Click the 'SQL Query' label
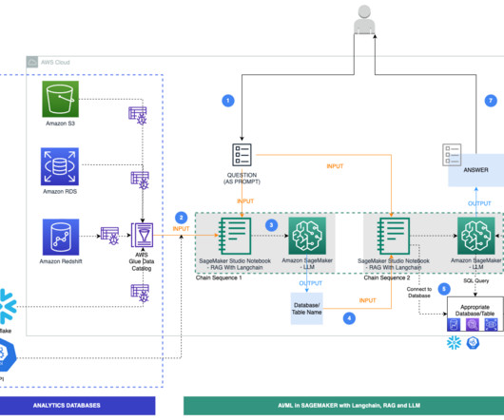504x420 pixels. click(476, 280)
